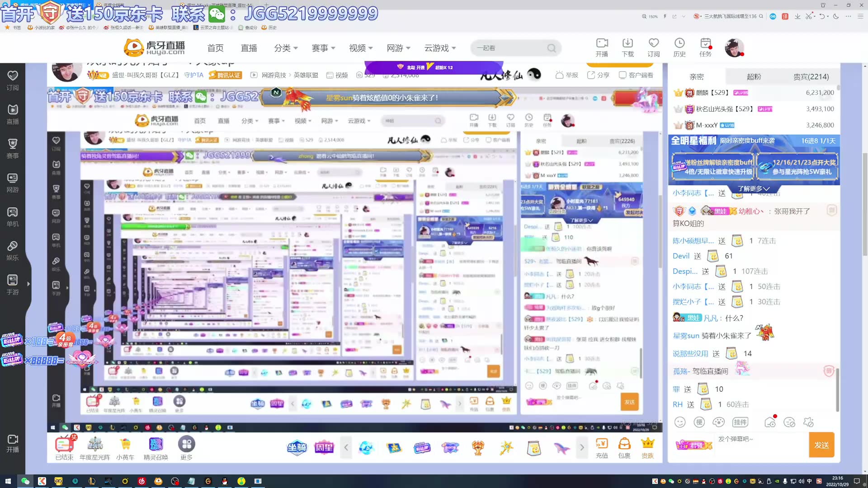This screenshot has height=488, width=868.
Task: Switch to the 超粉 tab in rank panel
Action: tap(754, 77)
